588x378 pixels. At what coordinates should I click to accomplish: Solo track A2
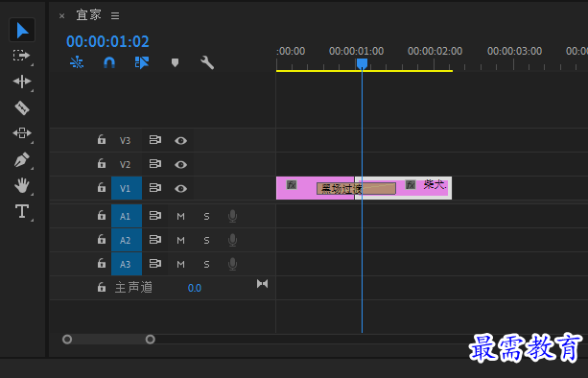point(206,241)
